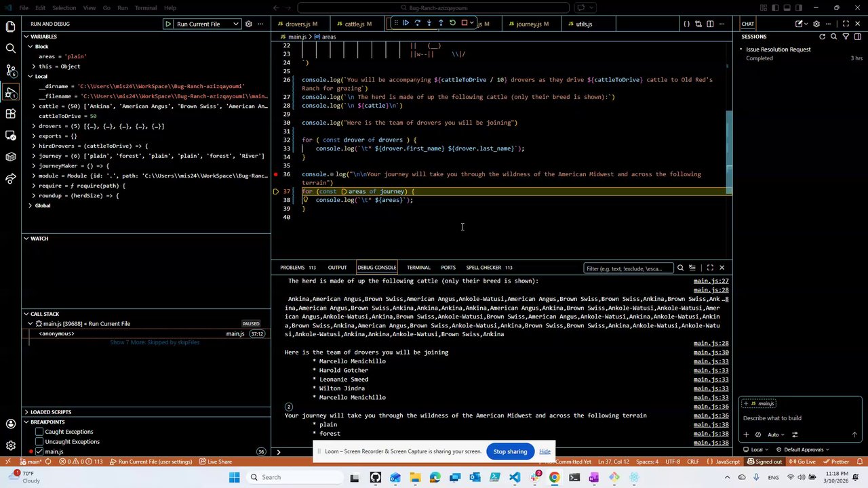Open the Source Control view
The height and width of the screenshot is (488, 868).
pos(11,70)
